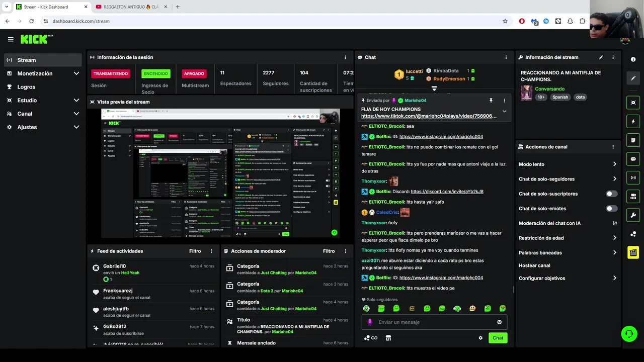
Task: Click the notes document icon in the right sidebar
Action: (x=633, y=140)
